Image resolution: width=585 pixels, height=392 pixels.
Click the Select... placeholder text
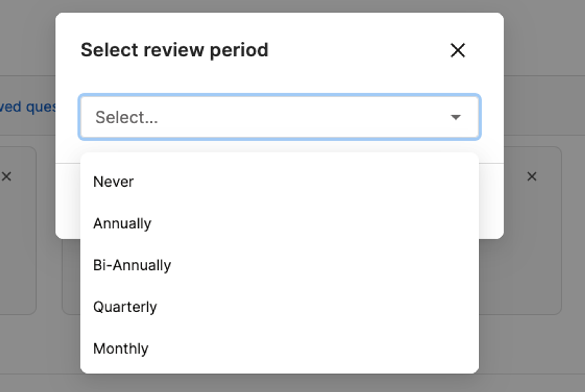tap(126, 117)
